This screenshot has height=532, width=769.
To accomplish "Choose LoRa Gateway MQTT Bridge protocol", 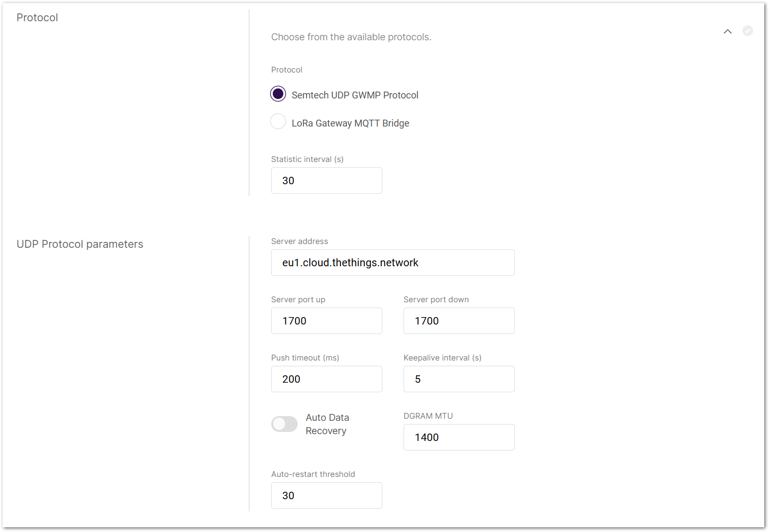I will tap(278, 121).
